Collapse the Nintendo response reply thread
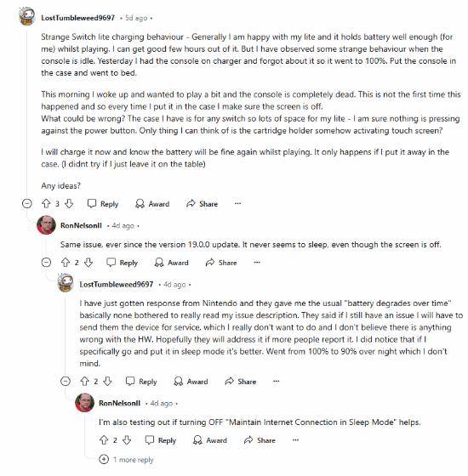The height and width of the screenshot is (476, 468). point(66,382)
